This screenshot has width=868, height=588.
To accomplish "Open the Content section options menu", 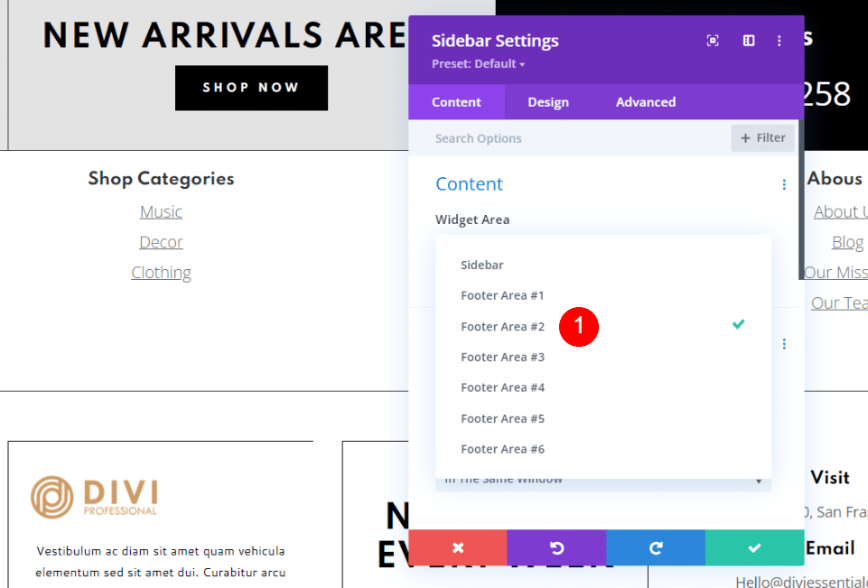I will (x=784, y=184).
